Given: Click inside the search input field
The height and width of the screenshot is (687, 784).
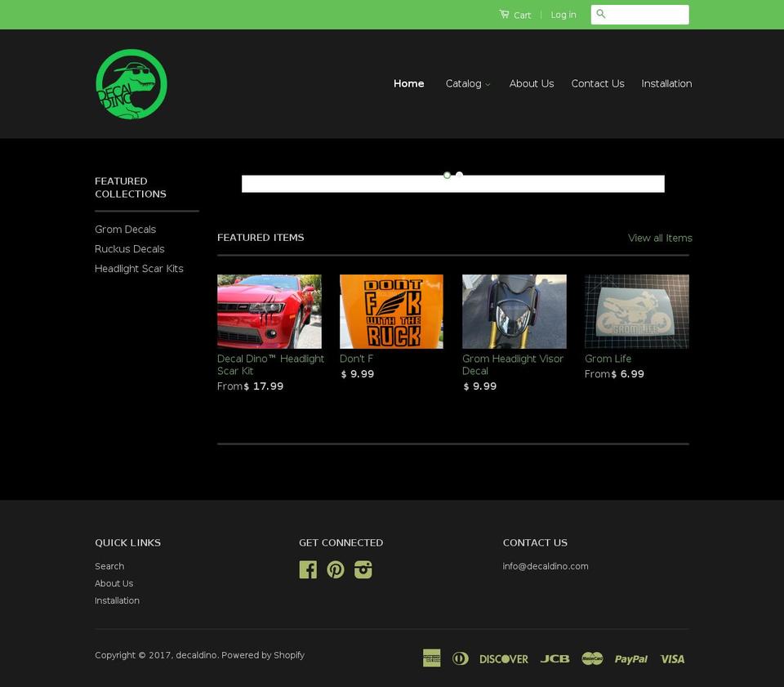Looking at the screenshot, I should [645, 14].
